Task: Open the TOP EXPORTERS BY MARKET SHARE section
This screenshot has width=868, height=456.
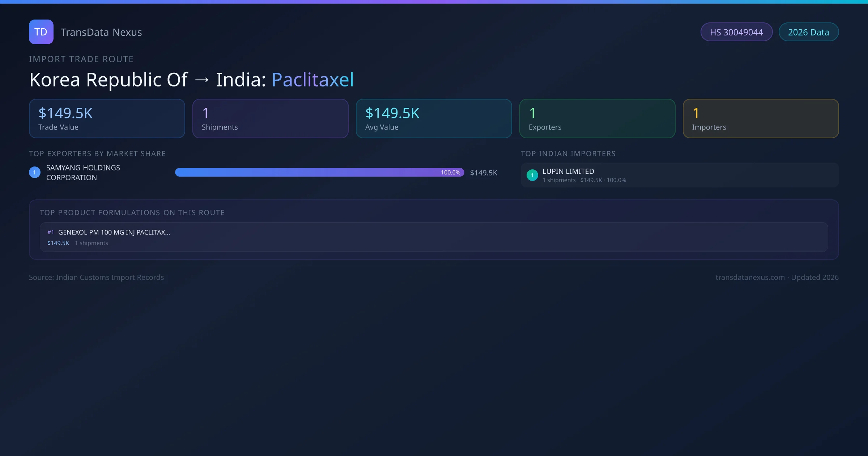Action: point(97,153)
